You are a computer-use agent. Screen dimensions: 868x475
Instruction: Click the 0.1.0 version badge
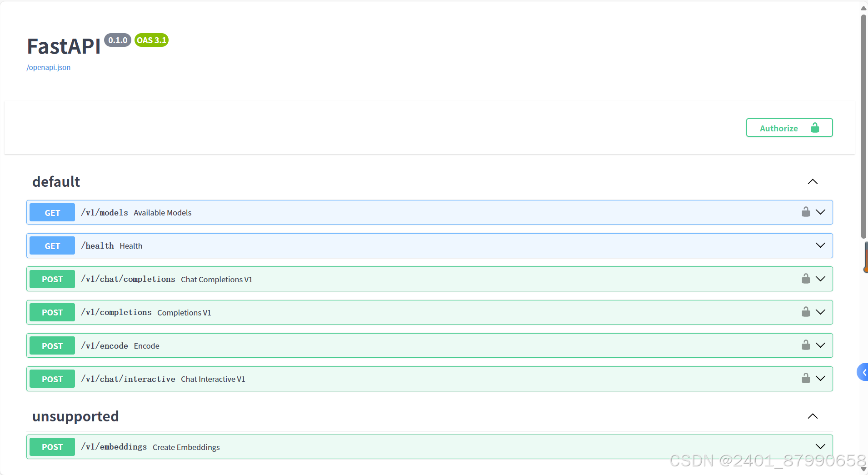pos(118,40)
